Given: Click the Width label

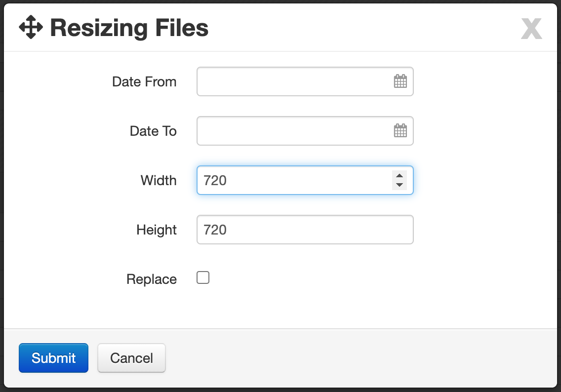Looking at the screenshot, I should pos(159,181).
